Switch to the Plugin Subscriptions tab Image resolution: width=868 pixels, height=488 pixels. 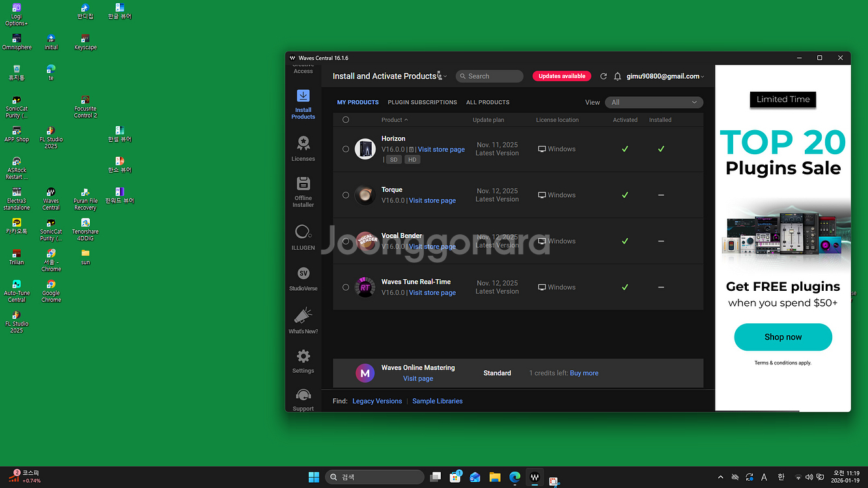[x=422, y=102]
